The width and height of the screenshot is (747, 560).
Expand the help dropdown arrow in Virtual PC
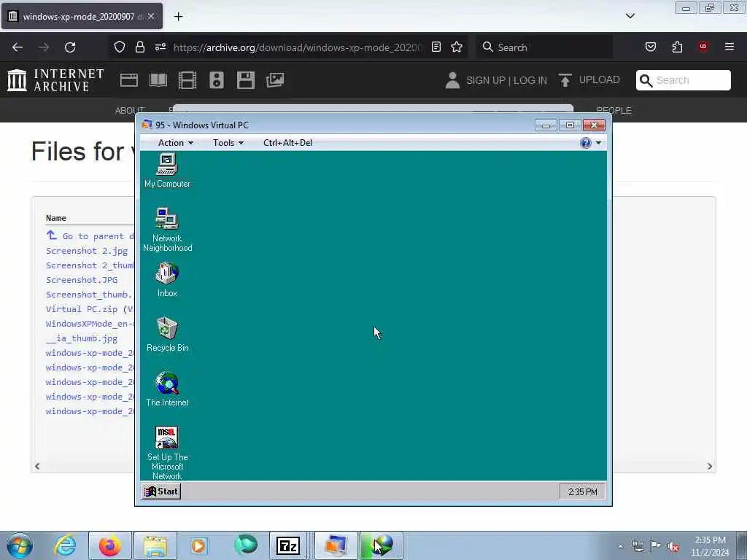[x=598, y=143]
